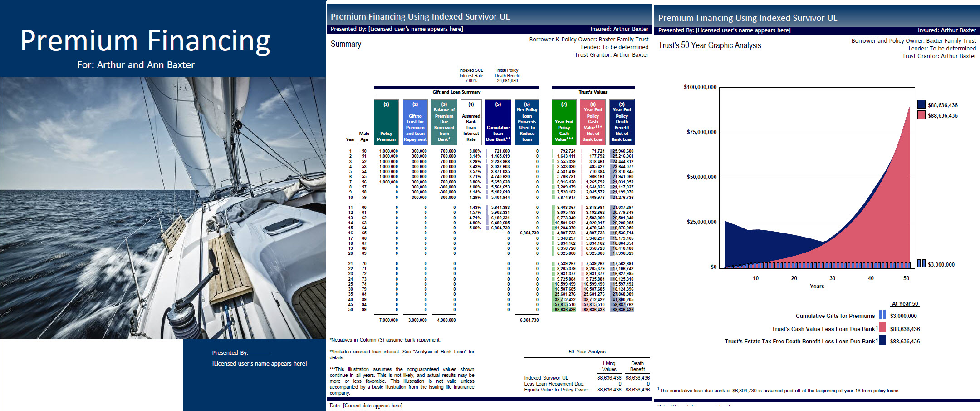The width and height of the screenshot is (980, 411).
Task: Click the Gift and Loan Summary banner
Action: coord(456,92)
